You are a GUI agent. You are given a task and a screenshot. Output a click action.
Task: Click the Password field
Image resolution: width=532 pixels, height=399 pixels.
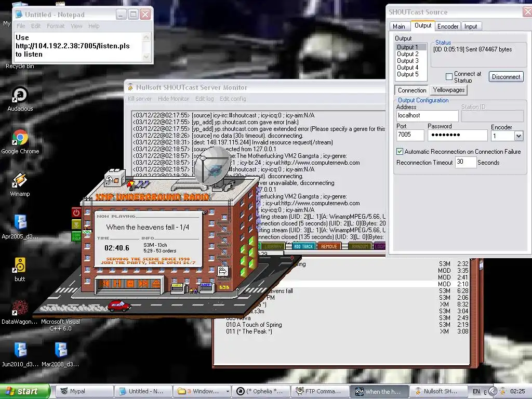(457, 135)
